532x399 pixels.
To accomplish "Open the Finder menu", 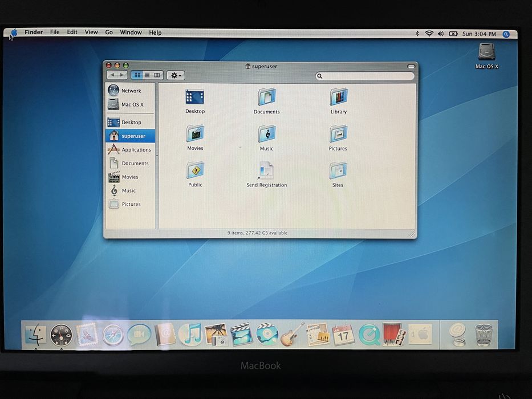I will (x=34, y=32).
